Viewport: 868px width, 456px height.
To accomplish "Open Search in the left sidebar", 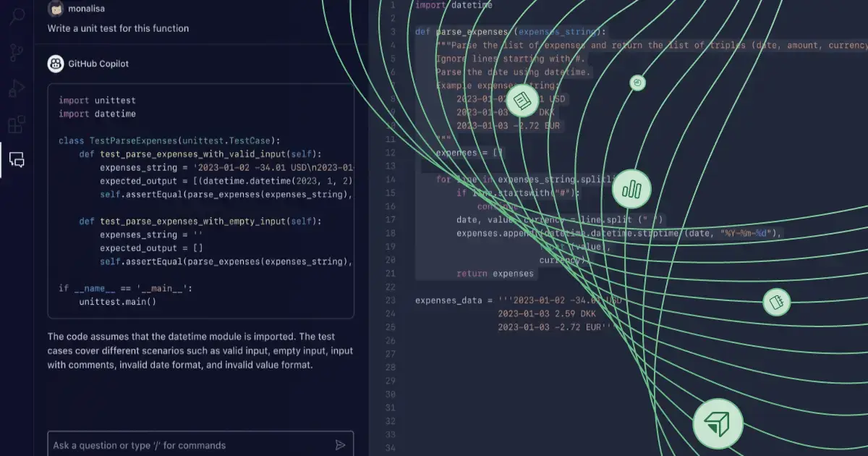I will tap(17, 16).
